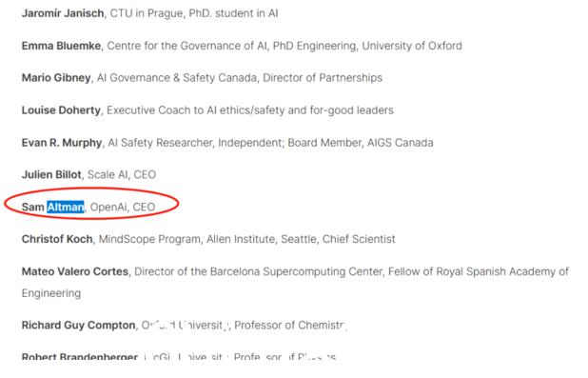Click the name Mateo Valero Cortes
This screenshot has height=378, width=588.
[75, 271]
